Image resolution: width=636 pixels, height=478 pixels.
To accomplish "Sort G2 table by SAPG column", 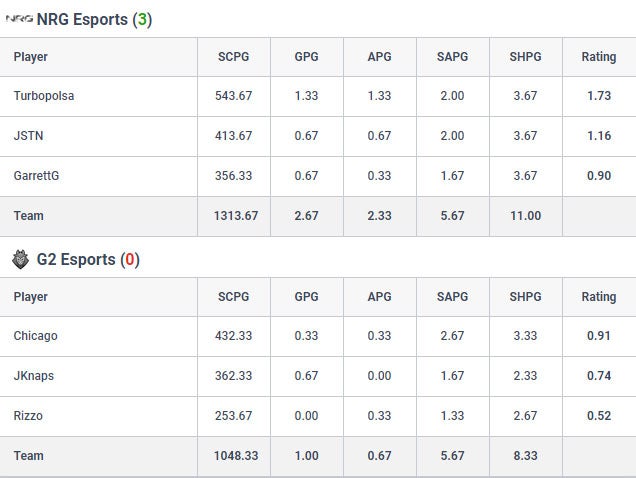I will 453,297.
